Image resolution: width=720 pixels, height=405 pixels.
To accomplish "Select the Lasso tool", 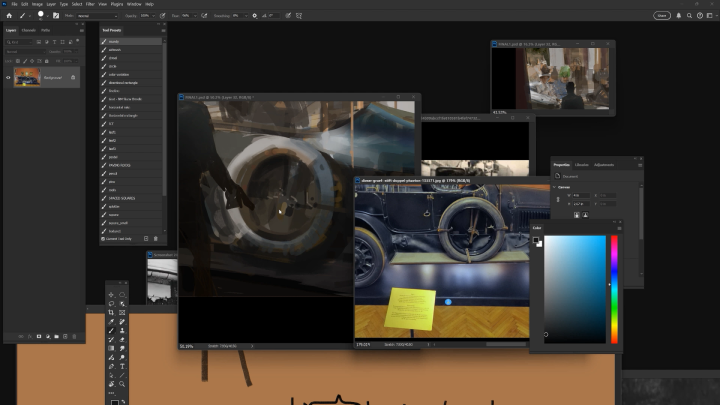I will pos(111,304).
